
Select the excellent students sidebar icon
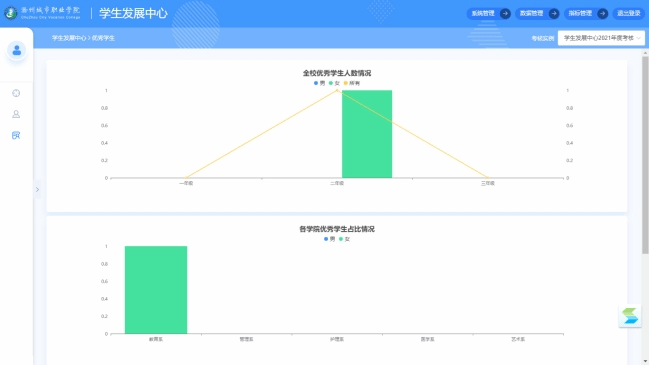(x=16, y=135)
